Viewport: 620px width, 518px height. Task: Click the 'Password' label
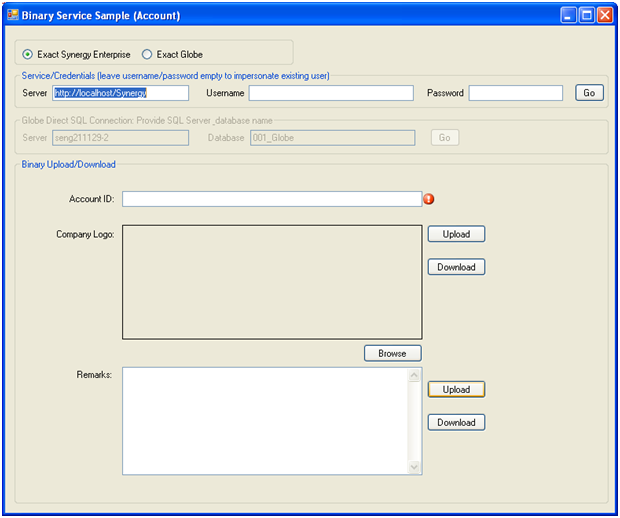tap(445, 93)
